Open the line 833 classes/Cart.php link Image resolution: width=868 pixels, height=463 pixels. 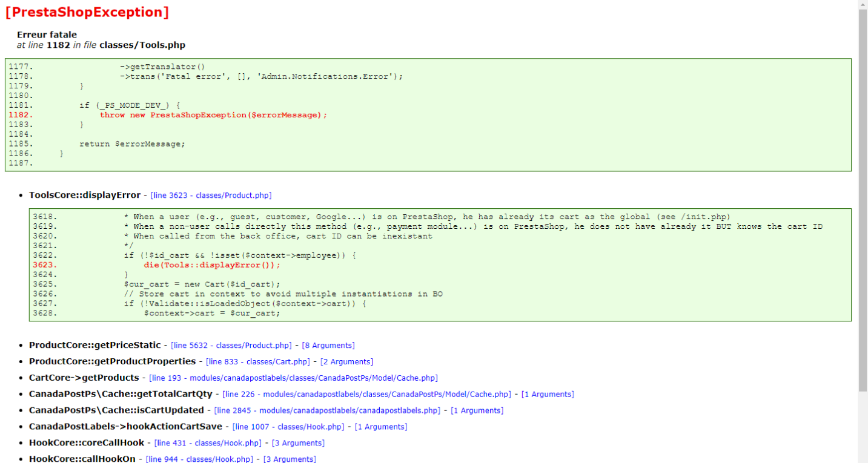[x=258, y=361]
